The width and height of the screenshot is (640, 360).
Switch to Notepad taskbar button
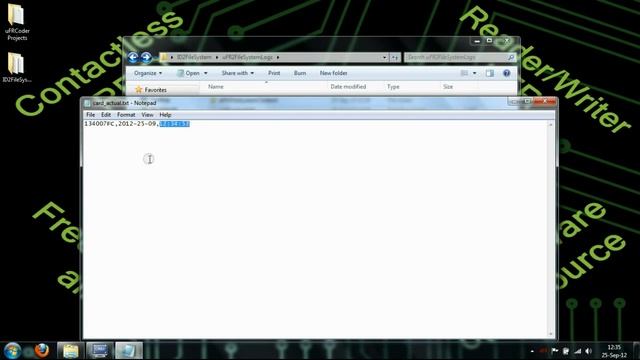click(129, 351)
